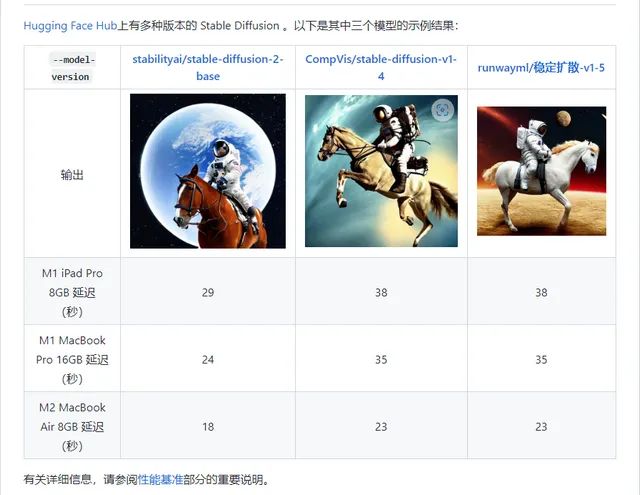Open stabilityai/stable-diffusion-2-base model link

tap(208, 67)
